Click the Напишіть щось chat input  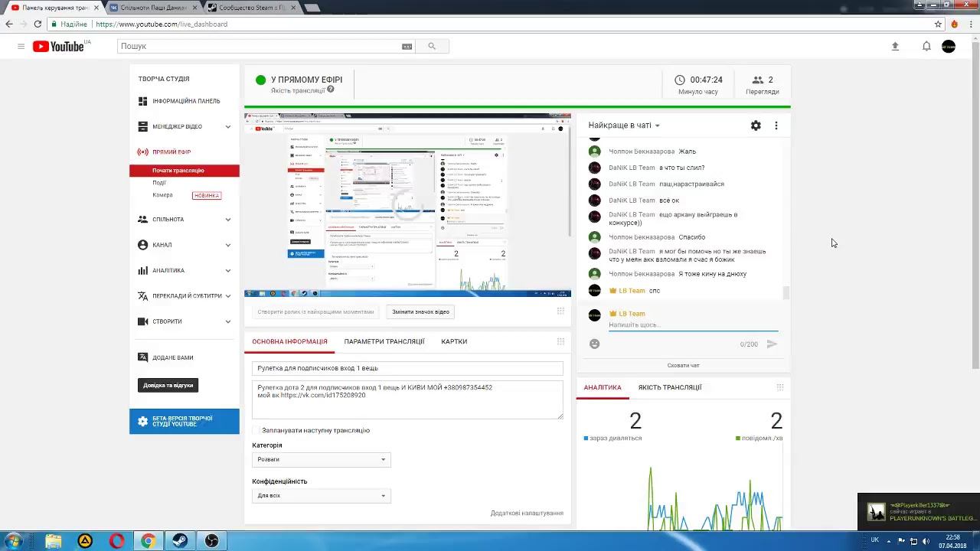(693, 325)
